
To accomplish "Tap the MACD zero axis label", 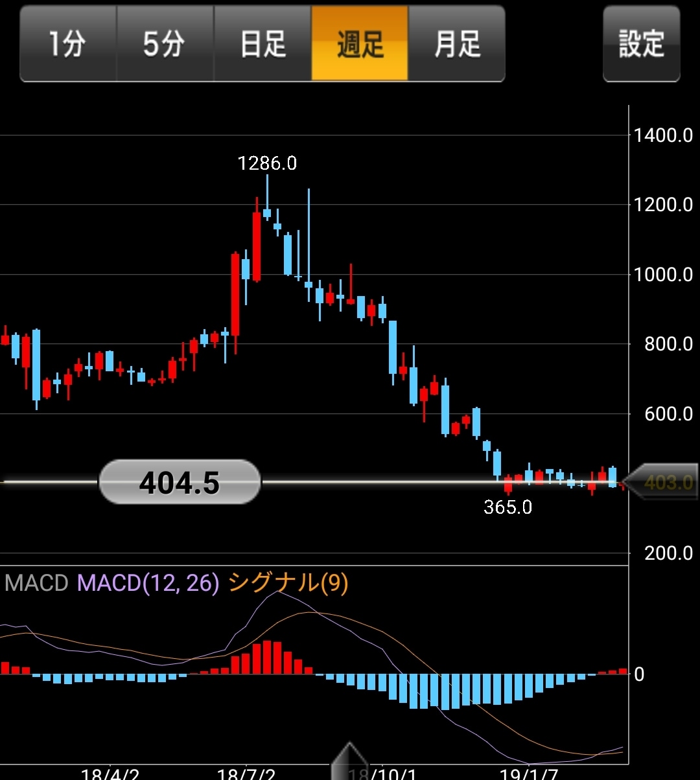I will 639,674.
